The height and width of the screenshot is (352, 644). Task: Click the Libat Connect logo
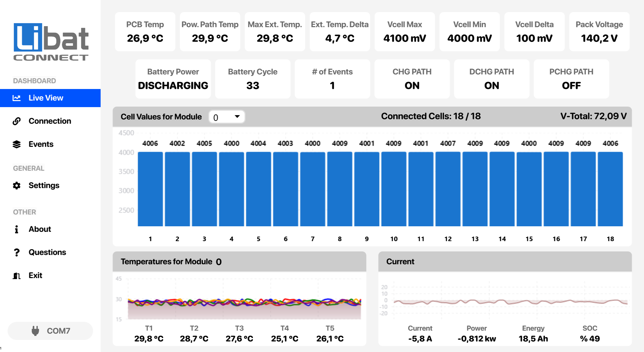pyautogui.click(x=51, y=42)
